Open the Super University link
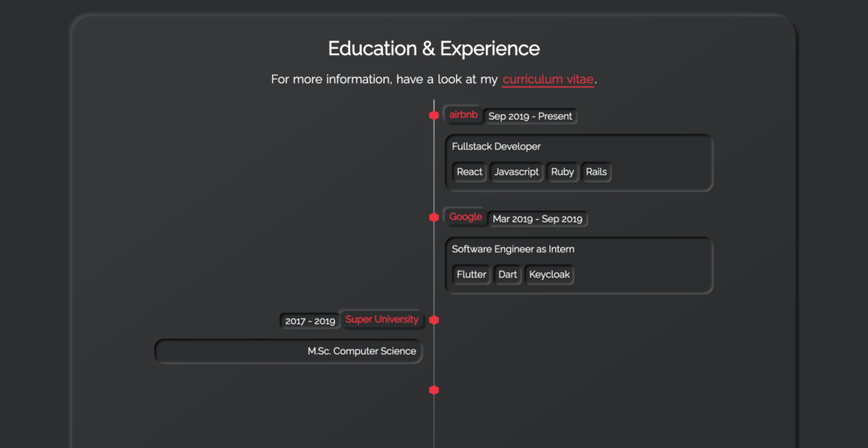The width and height of the screenshot is (868, 448). click(x=381, y=320)
